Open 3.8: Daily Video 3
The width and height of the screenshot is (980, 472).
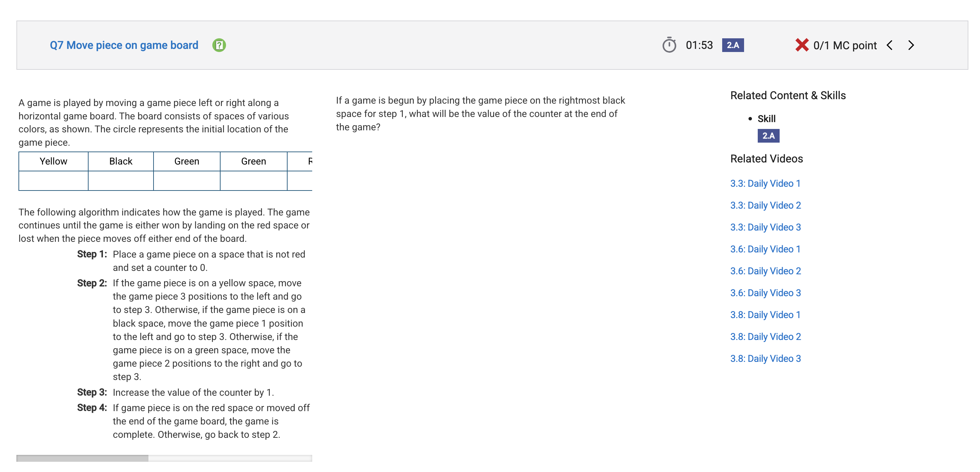766,358
